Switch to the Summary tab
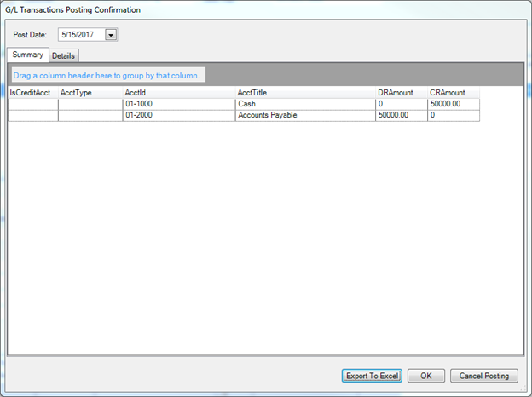This screenshot has width=532, height=397. tap(28, 55)
